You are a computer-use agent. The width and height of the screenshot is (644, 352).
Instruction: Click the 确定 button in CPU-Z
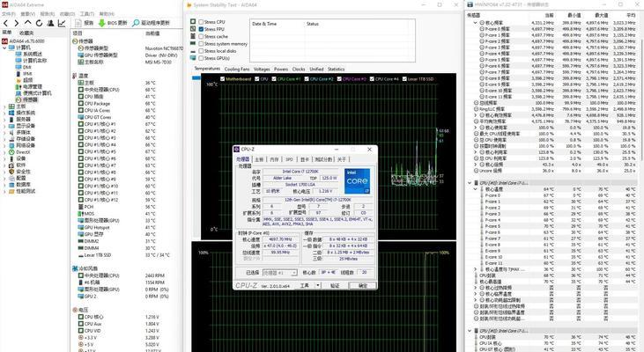[x=362, y=285]
